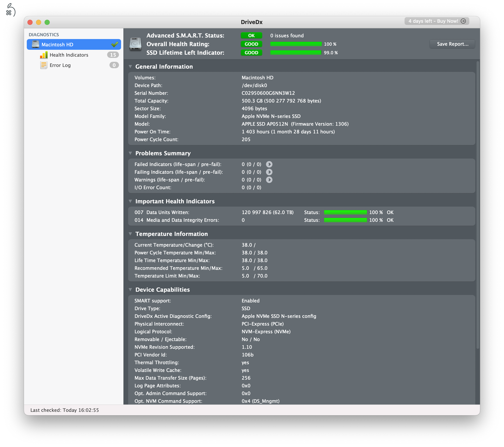
Task: Click Sector Size value 4096 bytes
Action: tap(254, 108)
